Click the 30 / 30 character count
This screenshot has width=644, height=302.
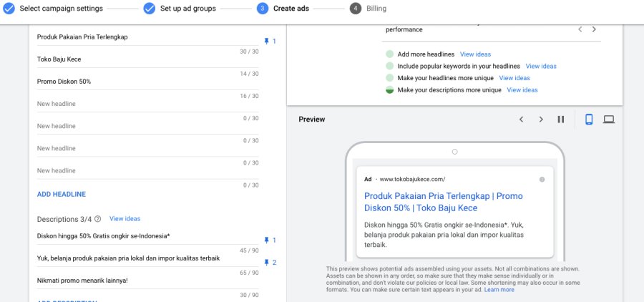[249, 52]
